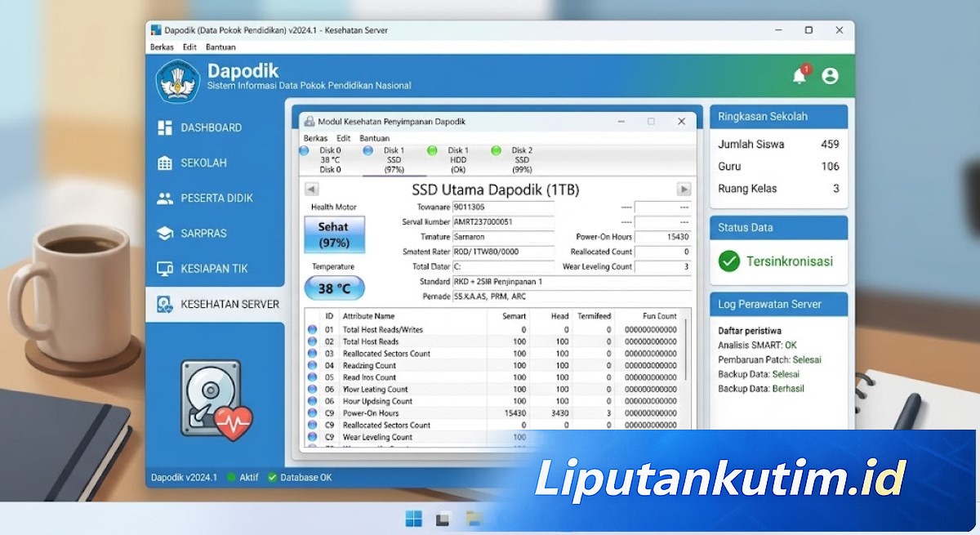Click the notification bell icon
Screen dimensions: 980x535
point(800,76)
